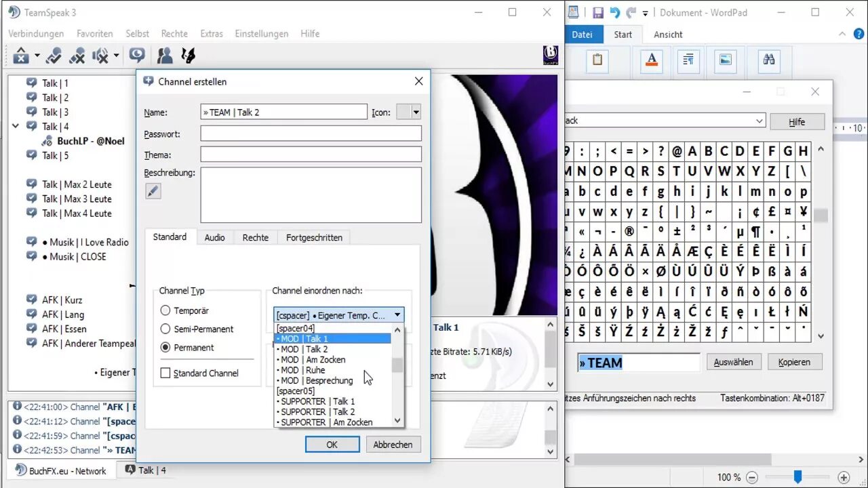Select the Temporär channel type
868x488 pixels.
(x=165, y=310)
